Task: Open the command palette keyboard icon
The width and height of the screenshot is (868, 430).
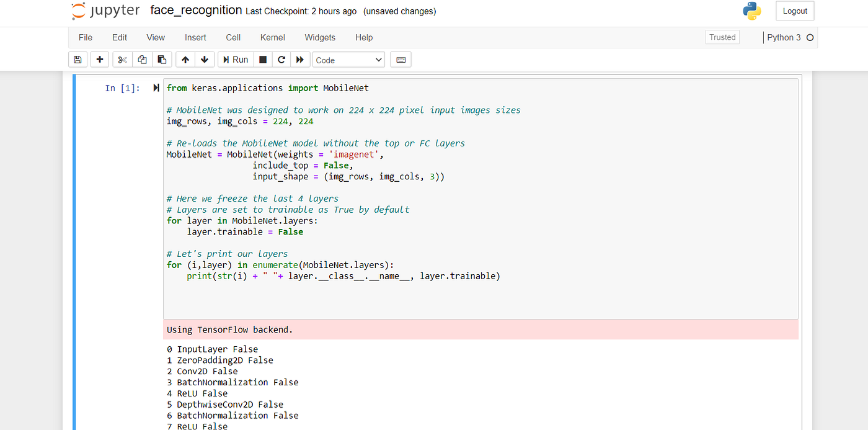Action: (x=401, y=60)
